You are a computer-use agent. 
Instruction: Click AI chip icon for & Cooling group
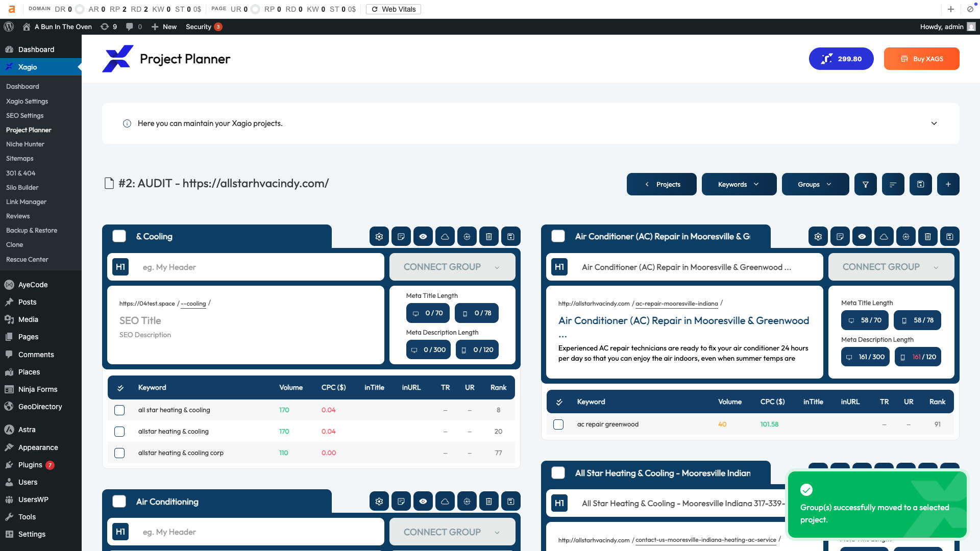467,237
